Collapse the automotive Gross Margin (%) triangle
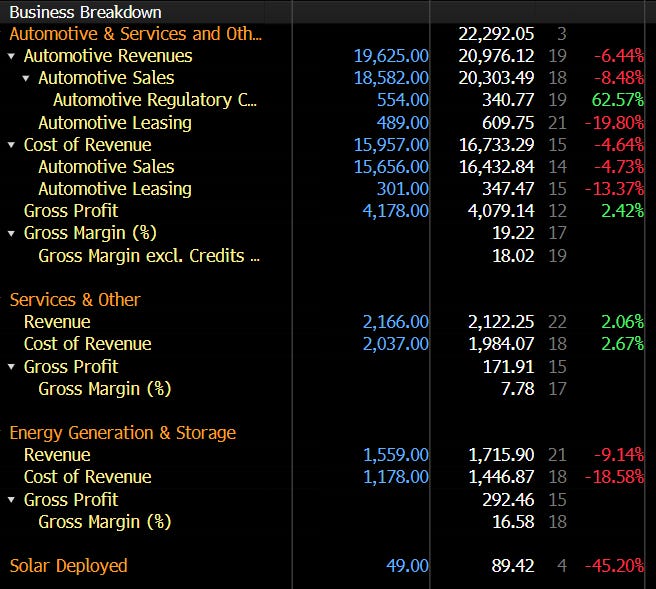Viewport: 656px width, 589px height. [11, 234]
